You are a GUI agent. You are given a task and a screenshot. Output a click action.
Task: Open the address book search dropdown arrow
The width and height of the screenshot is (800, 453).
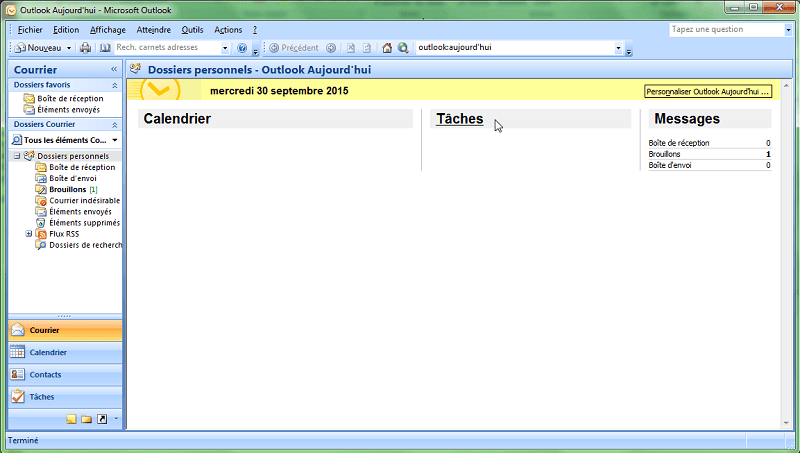225,48
